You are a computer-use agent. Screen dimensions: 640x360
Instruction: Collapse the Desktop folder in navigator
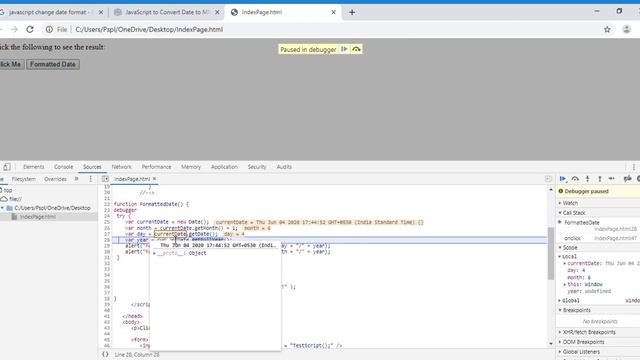click(2, 208)
